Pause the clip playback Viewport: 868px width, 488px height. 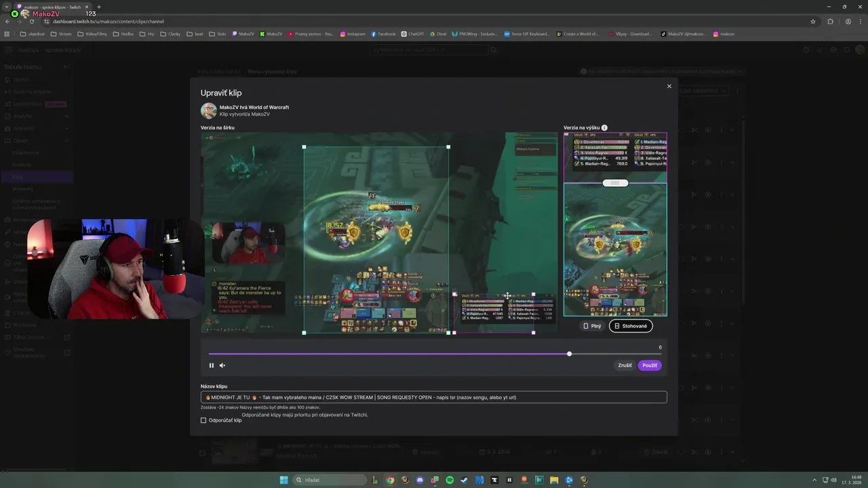point(212,365)
